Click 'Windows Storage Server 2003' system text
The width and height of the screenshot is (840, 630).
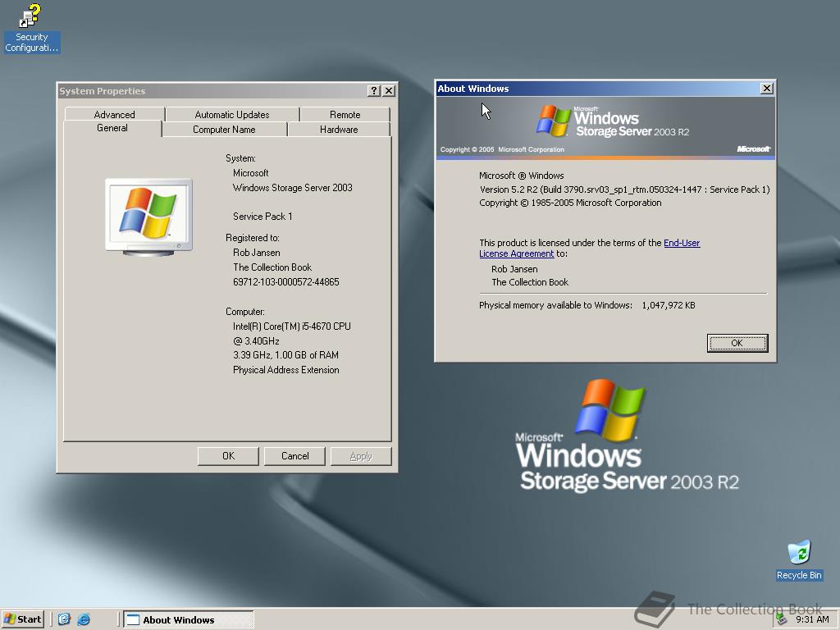[x=293, y=188]
